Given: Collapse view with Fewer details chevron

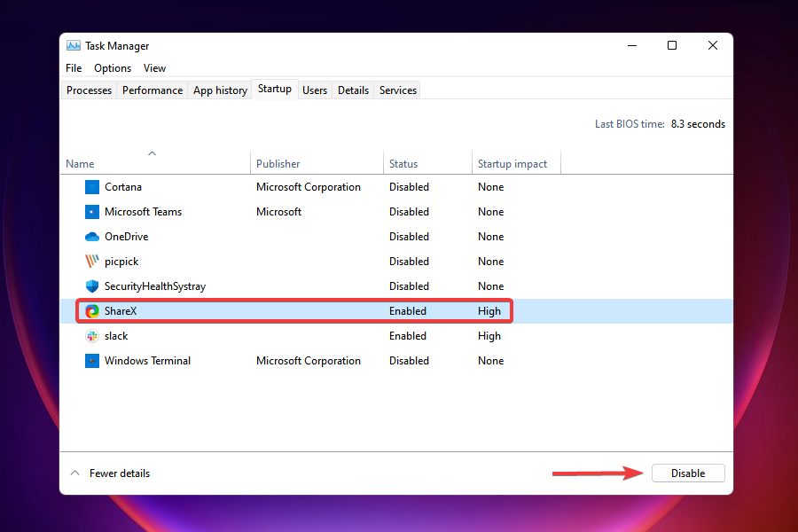Looking at the screenshot, I should 74,473.
